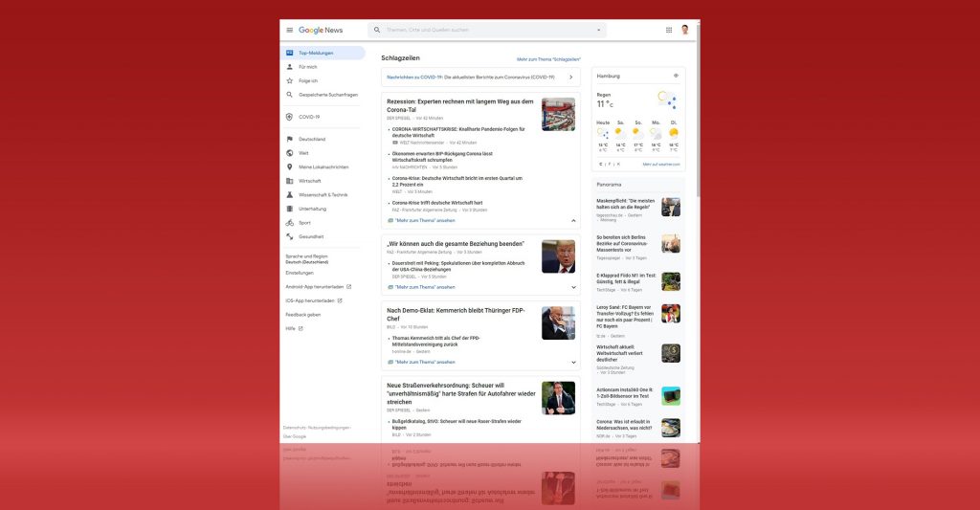Click the page vertical scrollbar
This screenshot has height=510, width=980.
pyautogui.click(x=698, y=113)
